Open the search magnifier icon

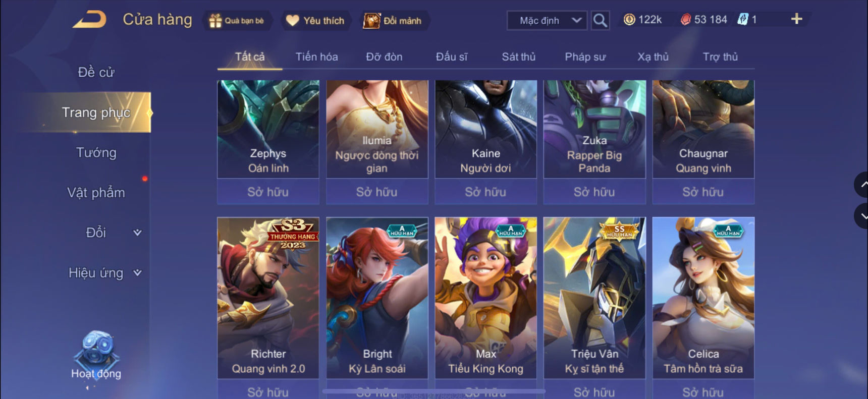coord(600,20)
